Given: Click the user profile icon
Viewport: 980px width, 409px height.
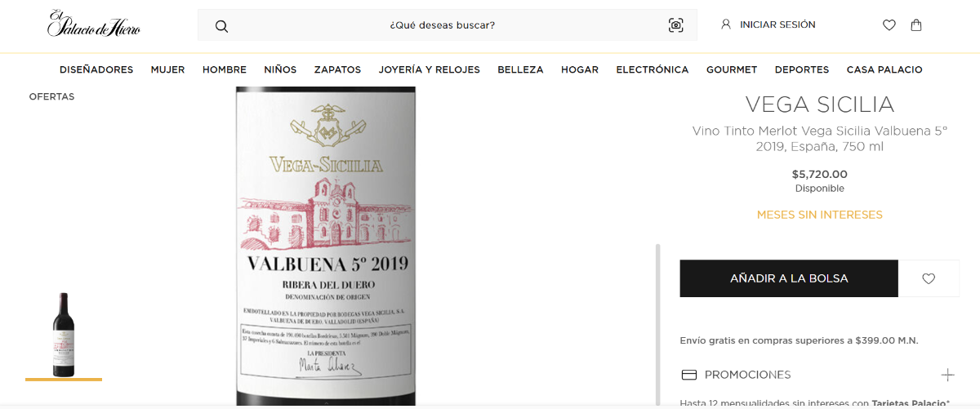Looking at the screenshot, I should point(726,24).
